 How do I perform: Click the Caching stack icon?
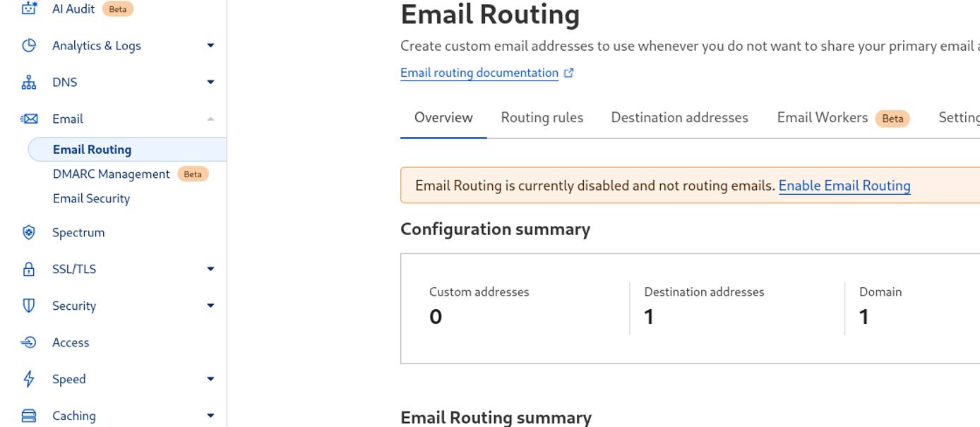coord(28,416)
